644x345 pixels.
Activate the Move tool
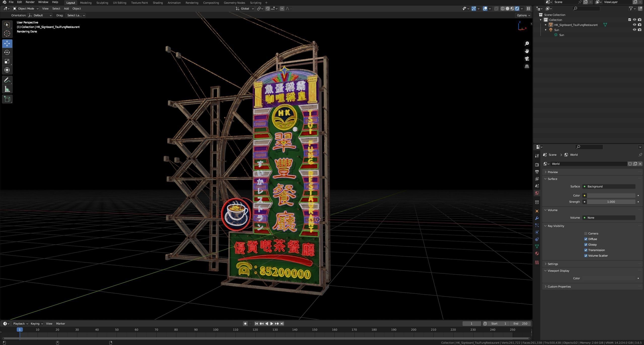7,44
